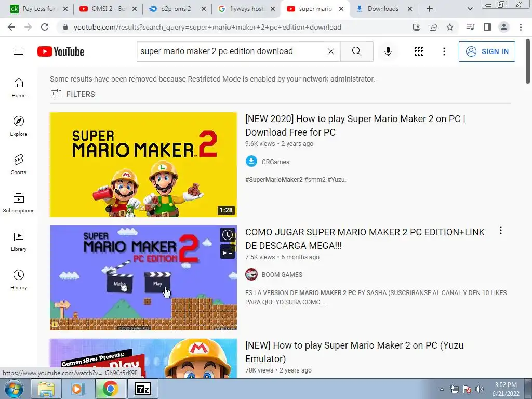Open 'COMO JUGAR SUPER MARIO MAKER 2 PC EDITION' title
The image size is (532, 399).
coord(365,239)
